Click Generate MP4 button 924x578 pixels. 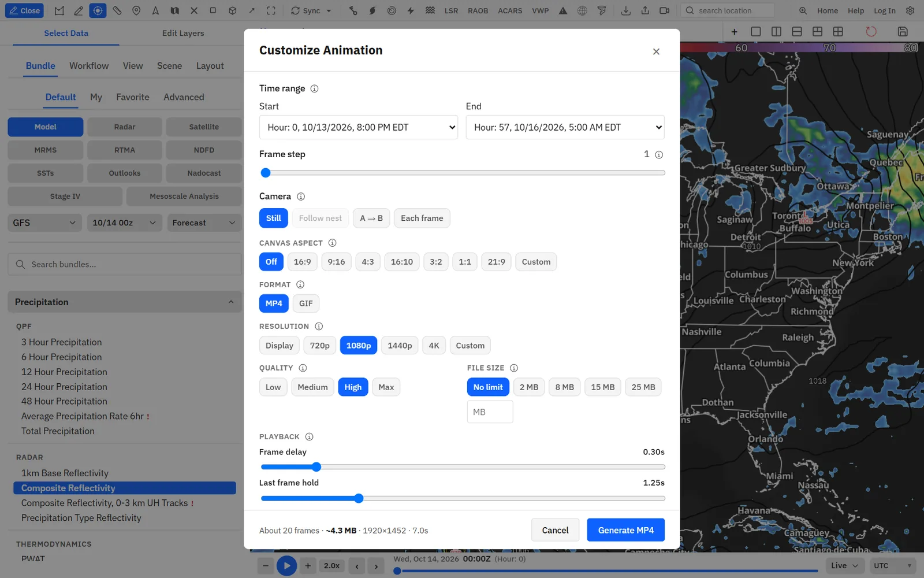(x=625, y=530)
